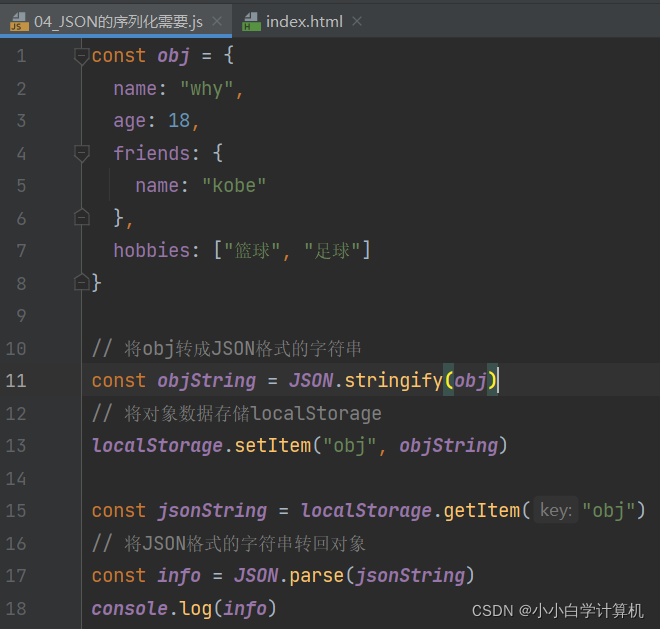
Task: Click the "why" string value
Action: coord(207,89)
